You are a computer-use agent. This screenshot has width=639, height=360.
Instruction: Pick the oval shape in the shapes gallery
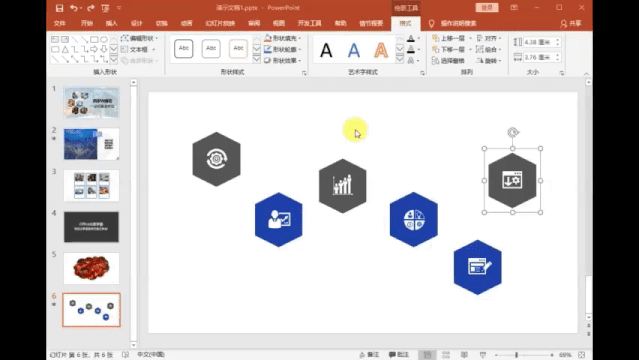pyautogui.click(x=104, y=40)
